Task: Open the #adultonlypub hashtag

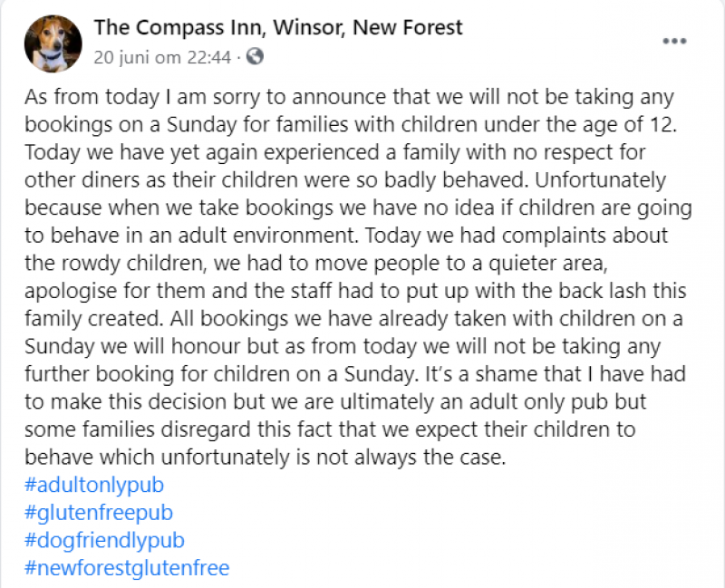Action: (x=94, y=485)
